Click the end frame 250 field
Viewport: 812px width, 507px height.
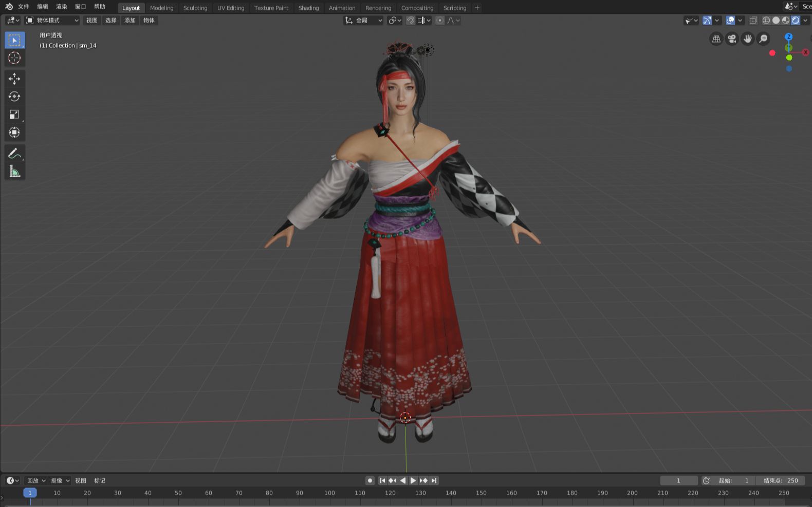tap(780, 480)
